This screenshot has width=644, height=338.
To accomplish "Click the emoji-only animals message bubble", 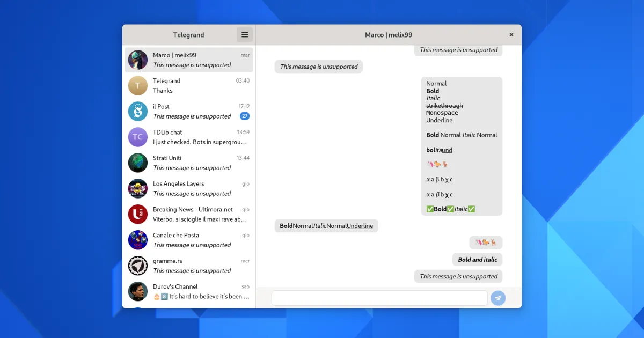I will 486,243.
